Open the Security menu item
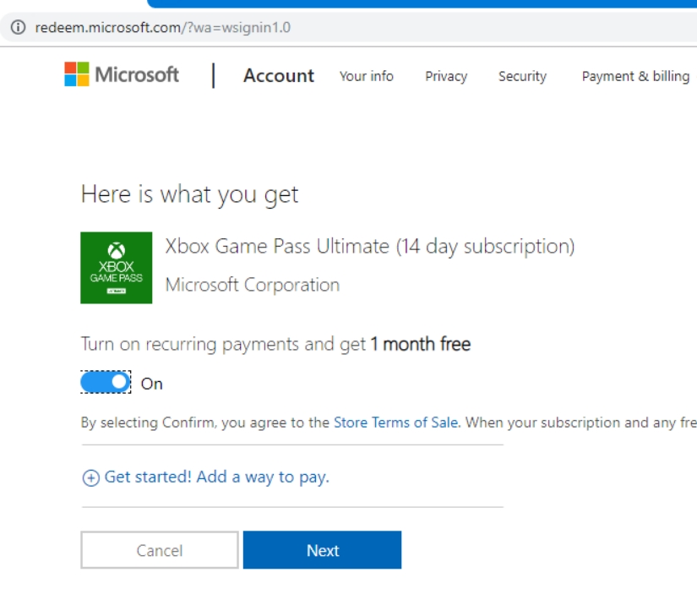 coord(522,76)
